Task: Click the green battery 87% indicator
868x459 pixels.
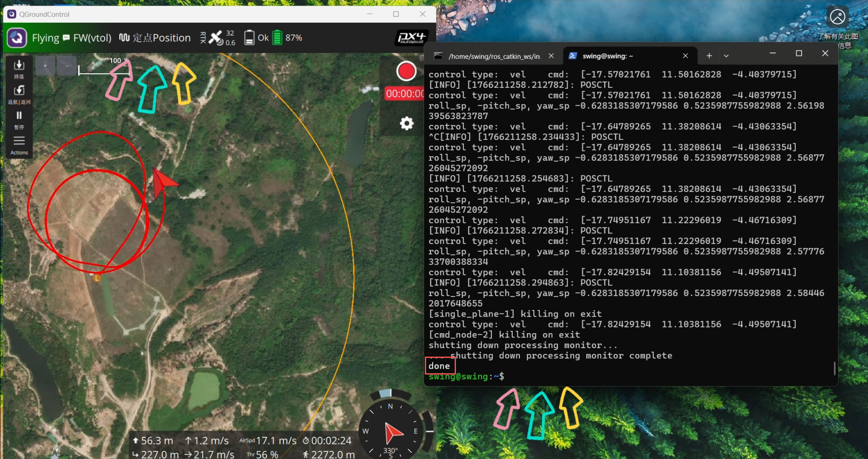Action: [x=287, y=38]
